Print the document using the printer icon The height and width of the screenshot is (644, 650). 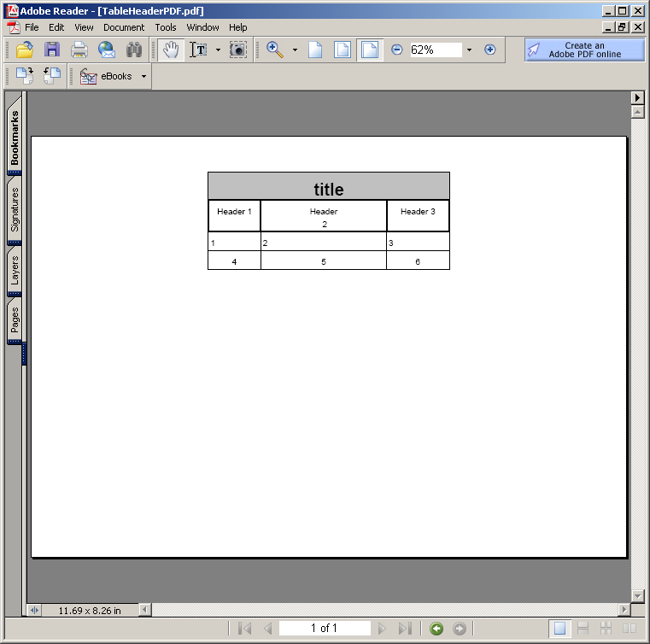79,50
